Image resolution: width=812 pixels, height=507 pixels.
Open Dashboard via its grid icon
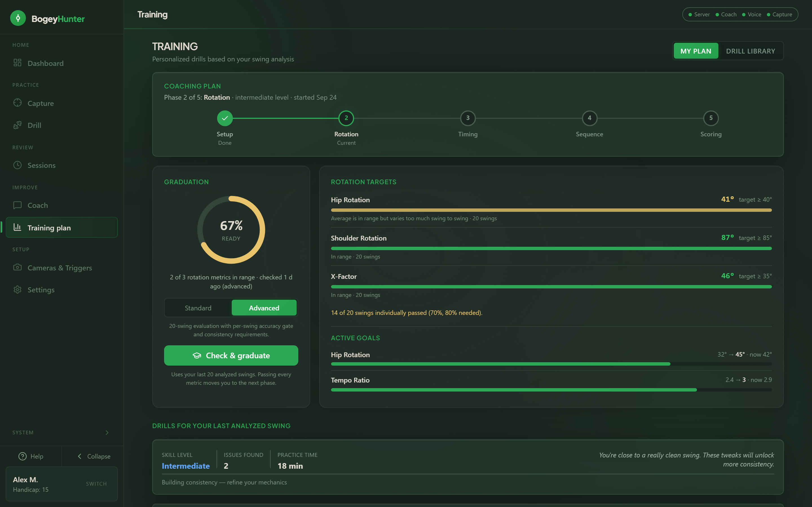(17, 63)
